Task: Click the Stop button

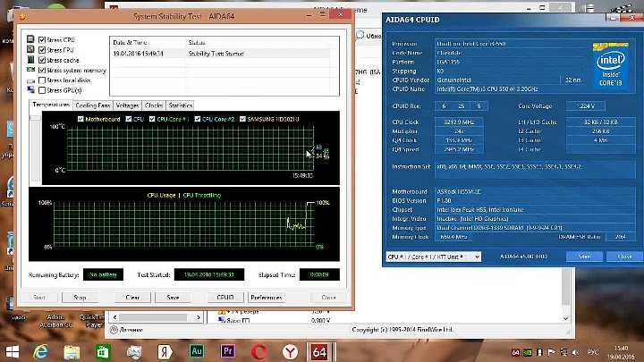Action: coord(80,297)
